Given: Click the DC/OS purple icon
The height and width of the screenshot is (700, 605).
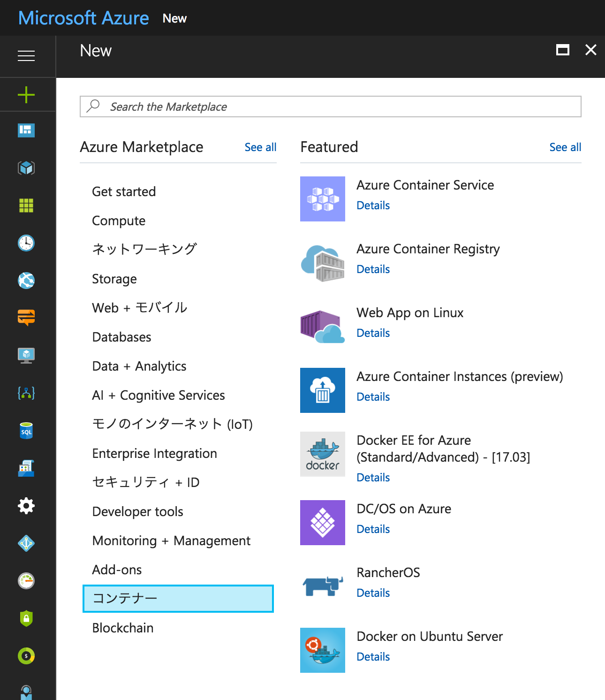Looking at the screenshot, I should (x=323, y=523).
